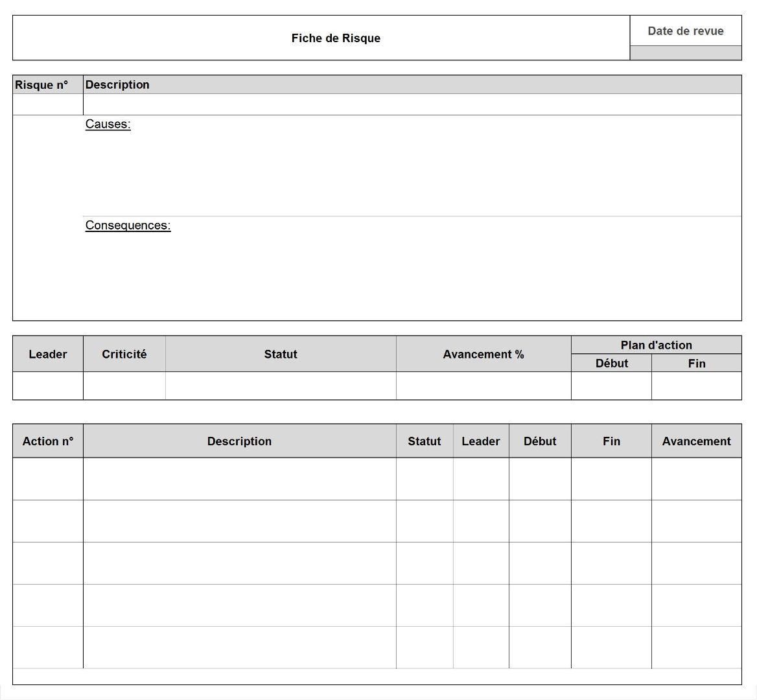Select the 'Leader' header in the risk summary table

48,354
